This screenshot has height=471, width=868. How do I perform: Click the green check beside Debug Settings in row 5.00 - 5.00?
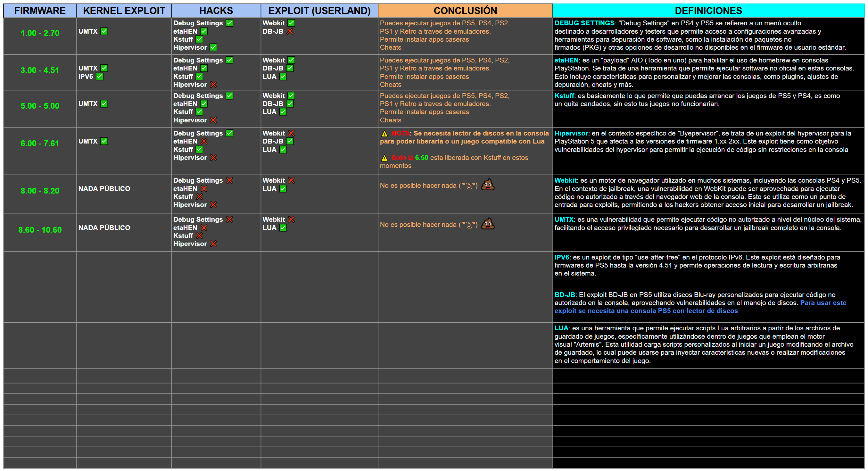tap(229, 96)
